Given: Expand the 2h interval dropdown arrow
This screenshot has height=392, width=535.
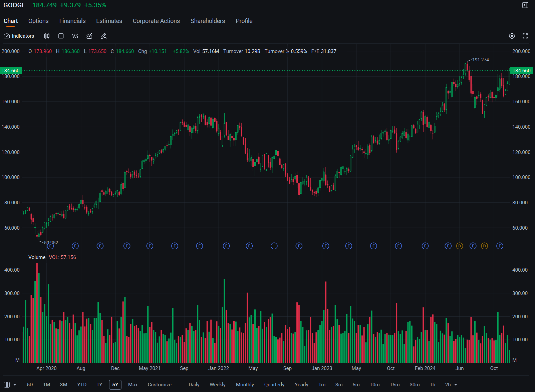Looking at the screenshot, I should [x=456, y=385].
